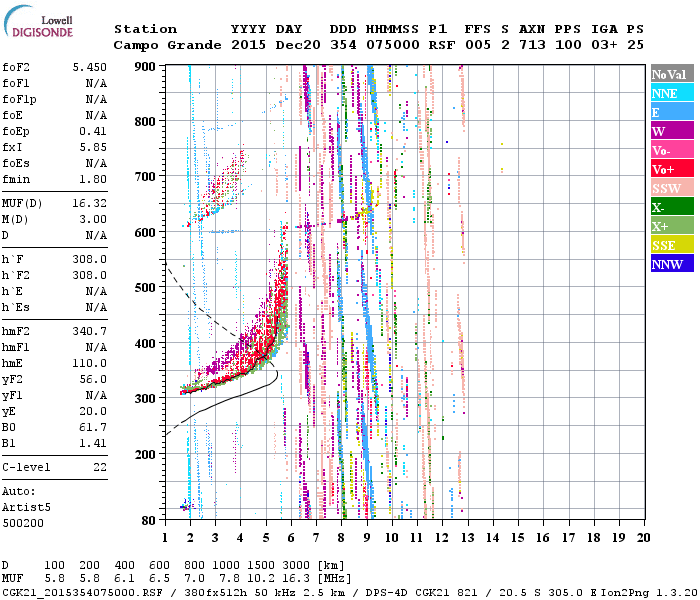Click the 13 MHz frequency axis label
The height and width of the screenshot is (600, 700).
tap(467, 538)
